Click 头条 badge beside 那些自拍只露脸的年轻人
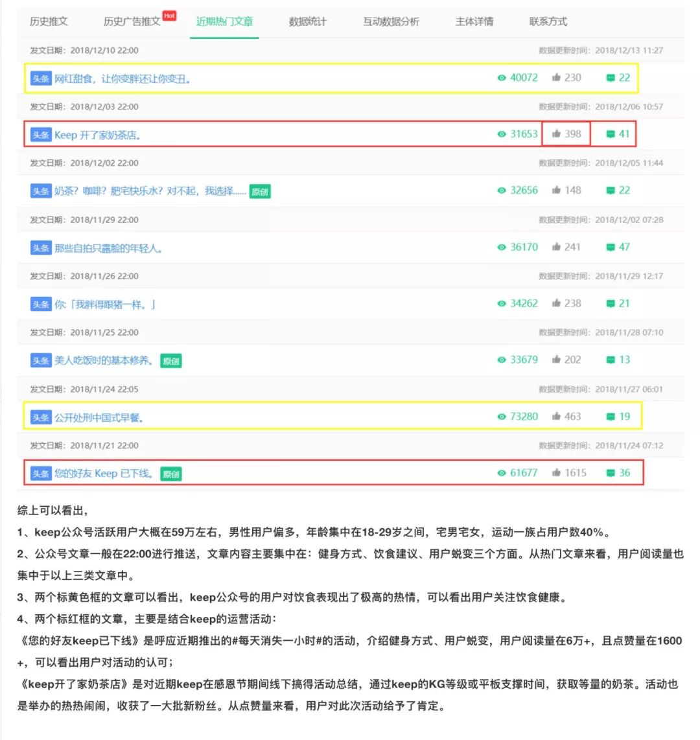The width and height of the screenshot is (700, 740). (41, 248)
